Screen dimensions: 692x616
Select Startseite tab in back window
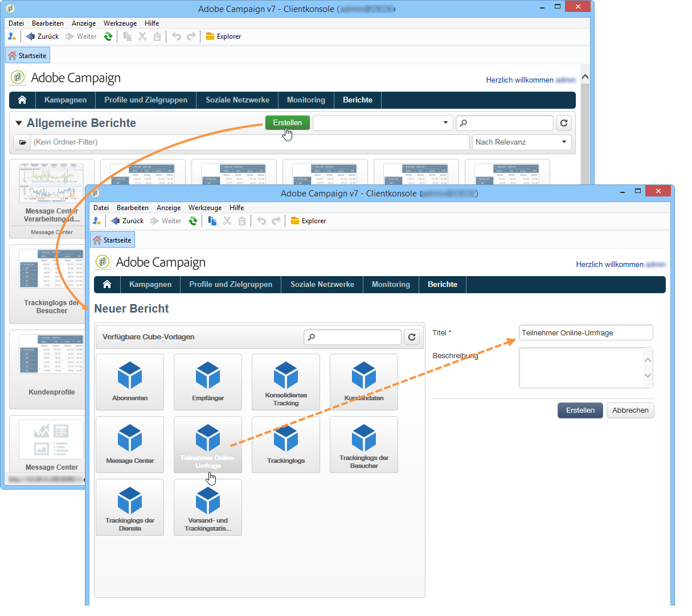tap(27, 56)
